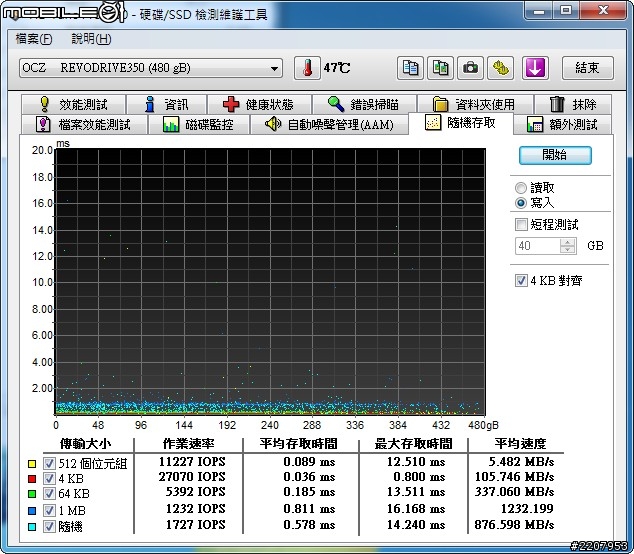The image size is (634, 554).
Task: Switch to the 健康狀態 health tab
Action: (259, 104)
